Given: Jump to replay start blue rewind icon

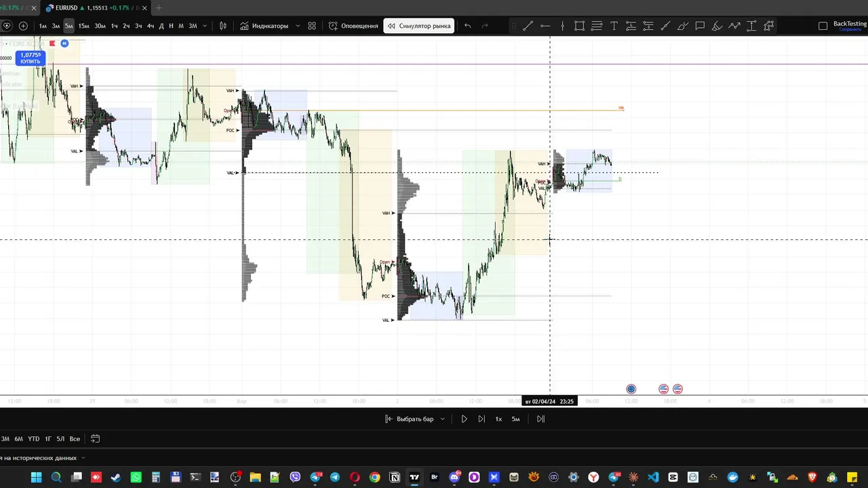Looking at the screenshot, I should point(64,43).
